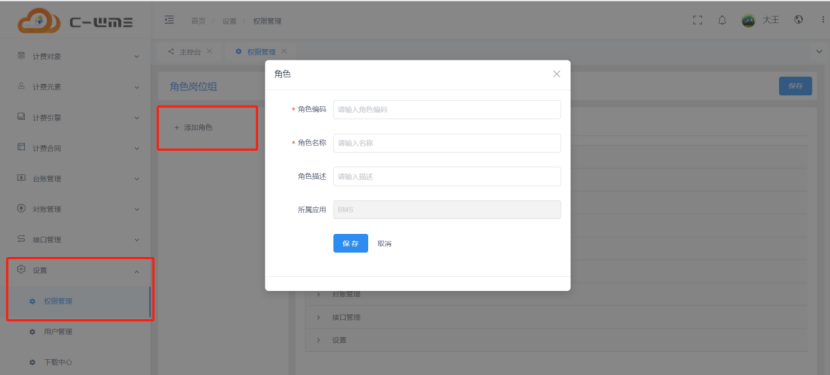Viewport: 830px width, 375px height.
Task: Click the share icon on 主控台 tab
Action: coord(171,51)
